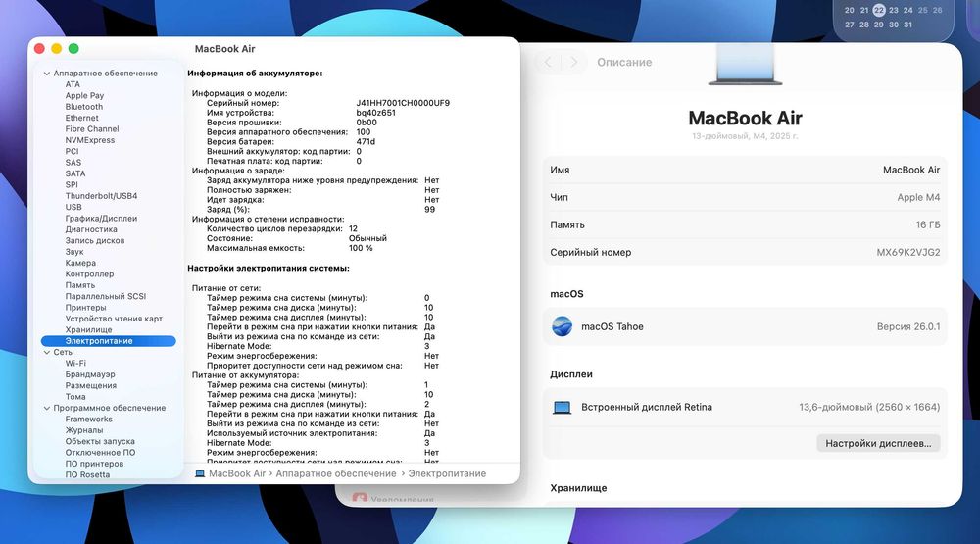Minimize the system report window

pos(56,49)
